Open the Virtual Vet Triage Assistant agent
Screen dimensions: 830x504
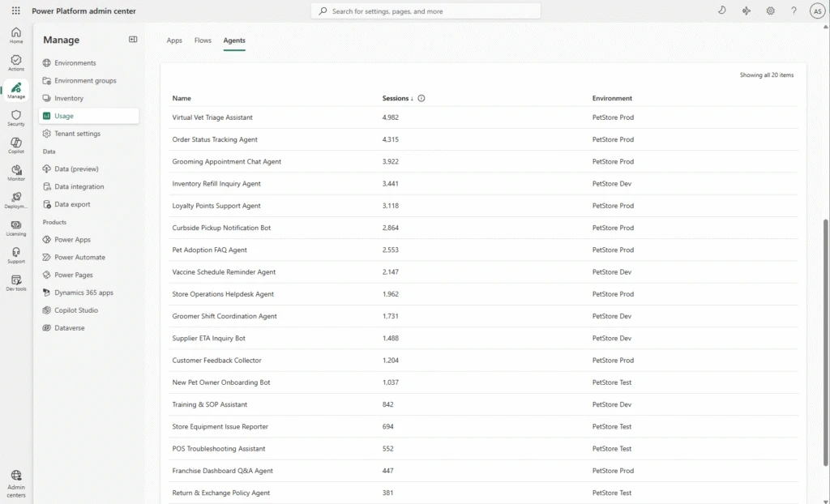coord(212,117)
